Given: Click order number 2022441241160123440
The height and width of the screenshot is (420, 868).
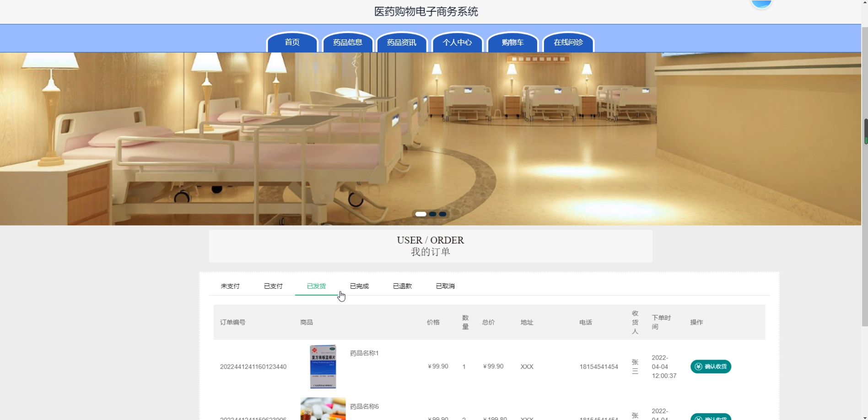Looking at the screenshot, I should tap(253, 366).
